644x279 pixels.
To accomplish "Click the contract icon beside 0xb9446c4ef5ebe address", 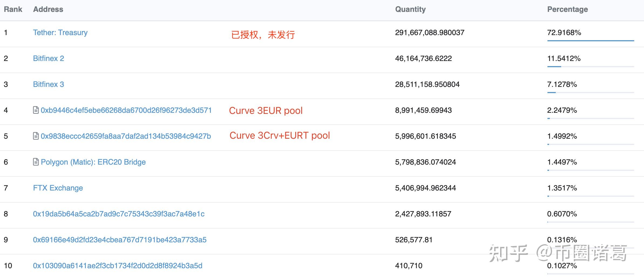I will [x=36, y=110].
